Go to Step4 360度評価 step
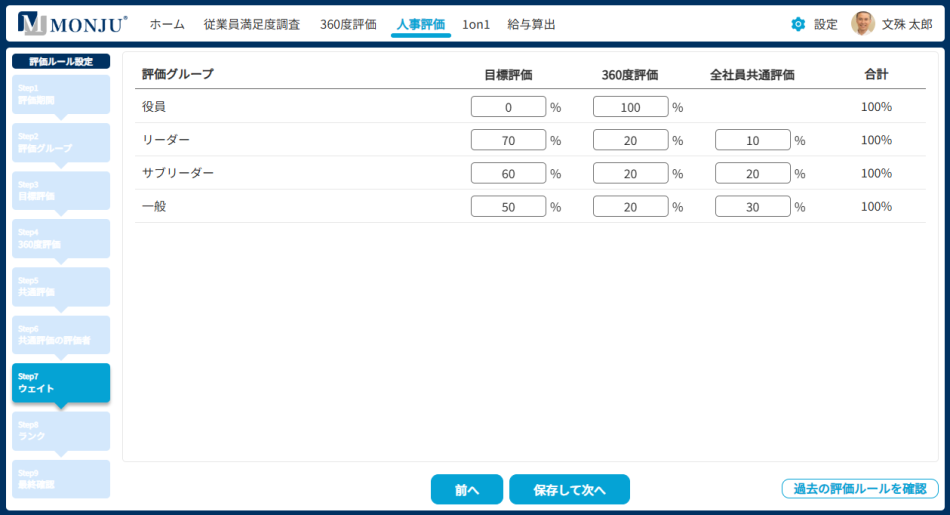 [61, 238]
